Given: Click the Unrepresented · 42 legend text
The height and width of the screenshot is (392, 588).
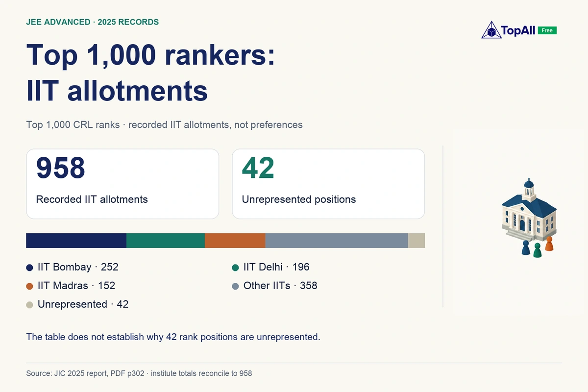Looking at the screenshot, I should (x=83, y=304).
